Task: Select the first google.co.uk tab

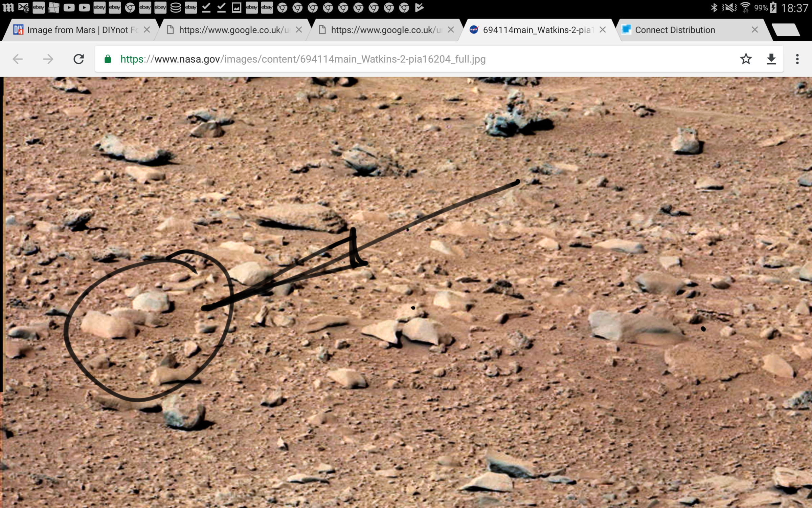Action: [233, 30]
